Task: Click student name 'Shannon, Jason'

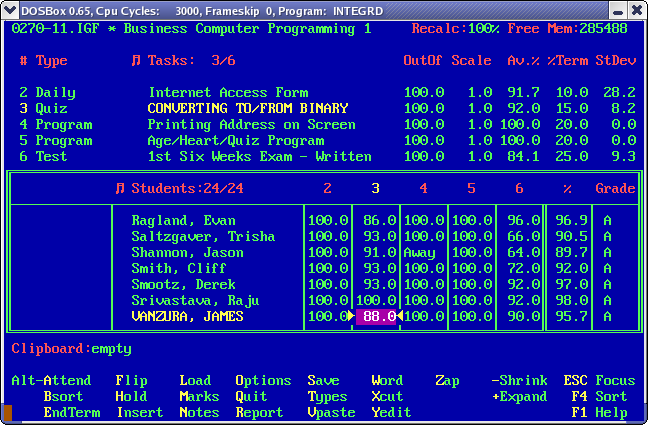Action: click(x=187, y=253)
